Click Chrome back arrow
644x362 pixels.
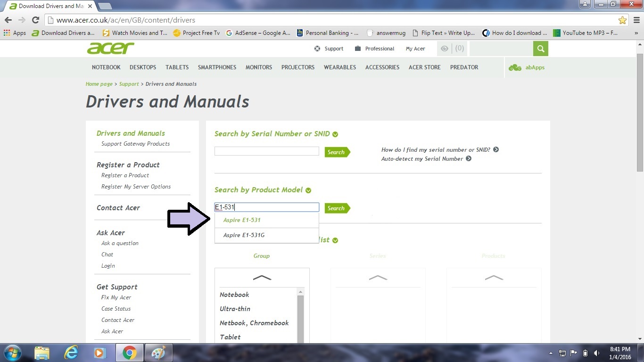point(8,20)
